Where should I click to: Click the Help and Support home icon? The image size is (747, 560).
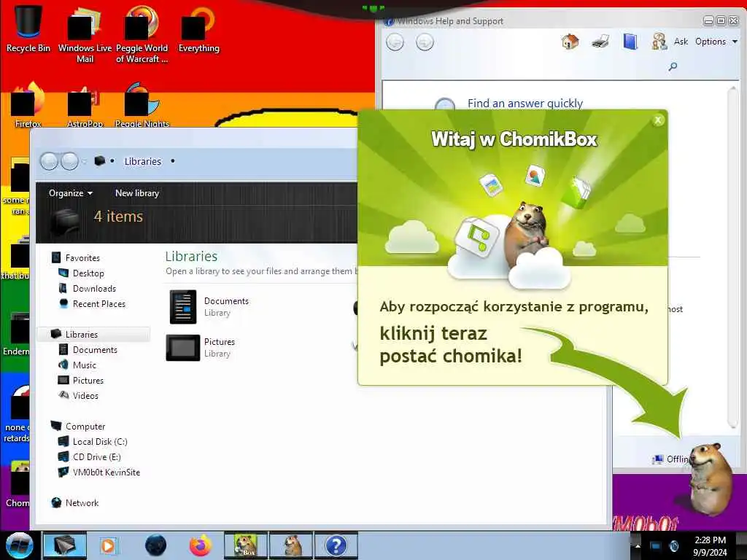tap(570, 42)
